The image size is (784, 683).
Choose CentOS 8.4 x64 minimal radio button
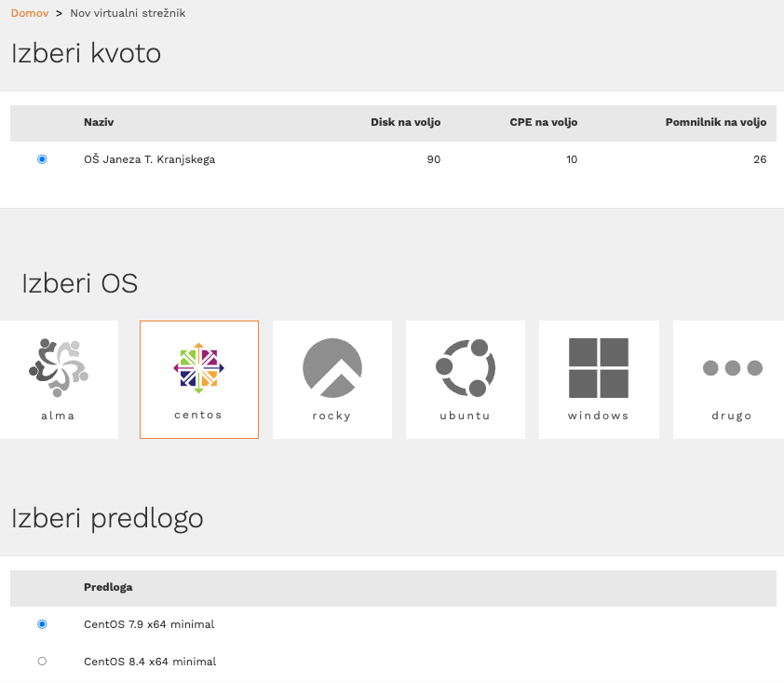pos(42,661)
